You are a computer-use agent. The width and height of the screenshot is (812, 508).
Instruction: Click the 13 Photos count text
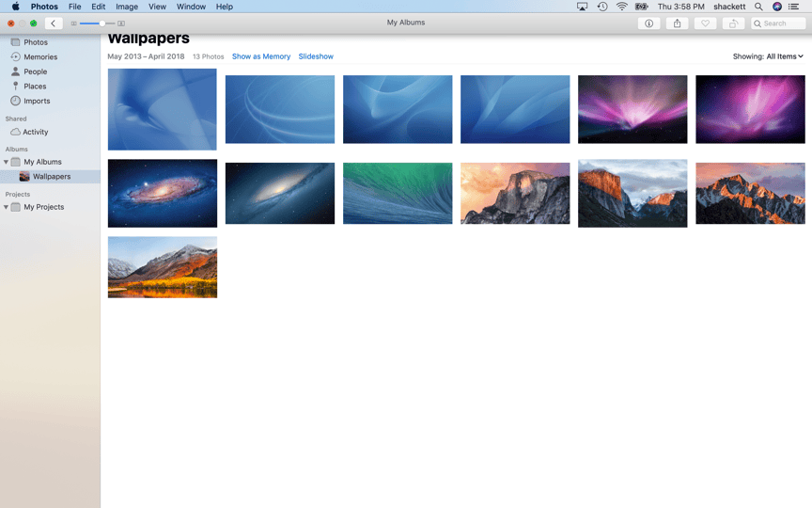[x=209, y=56]
